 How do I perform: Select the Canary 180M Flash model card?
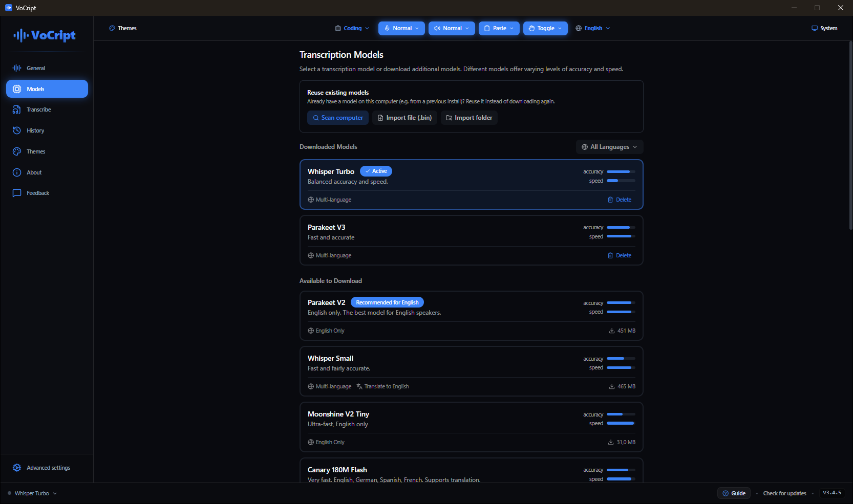471,470
